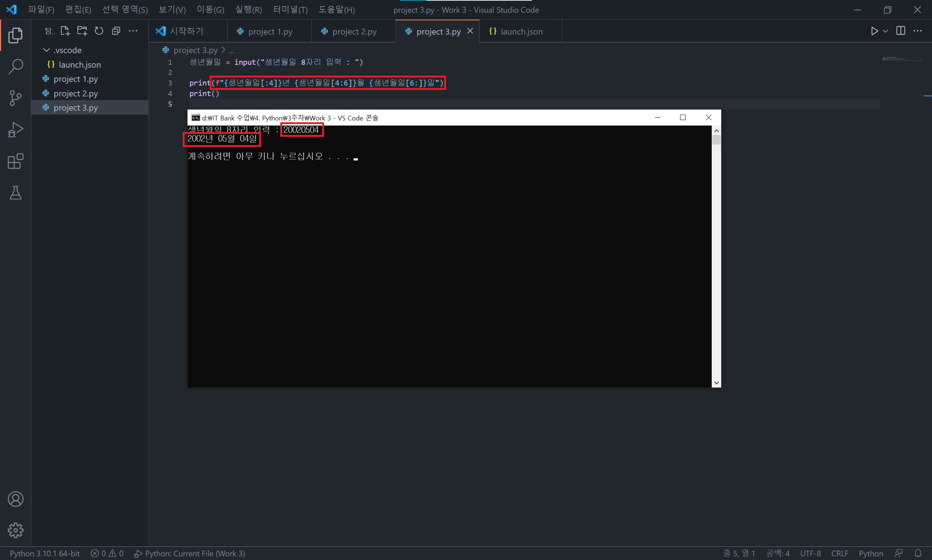Open the Run and Debug view
Screen dimensions: 932x560
[x=16, y=130]
